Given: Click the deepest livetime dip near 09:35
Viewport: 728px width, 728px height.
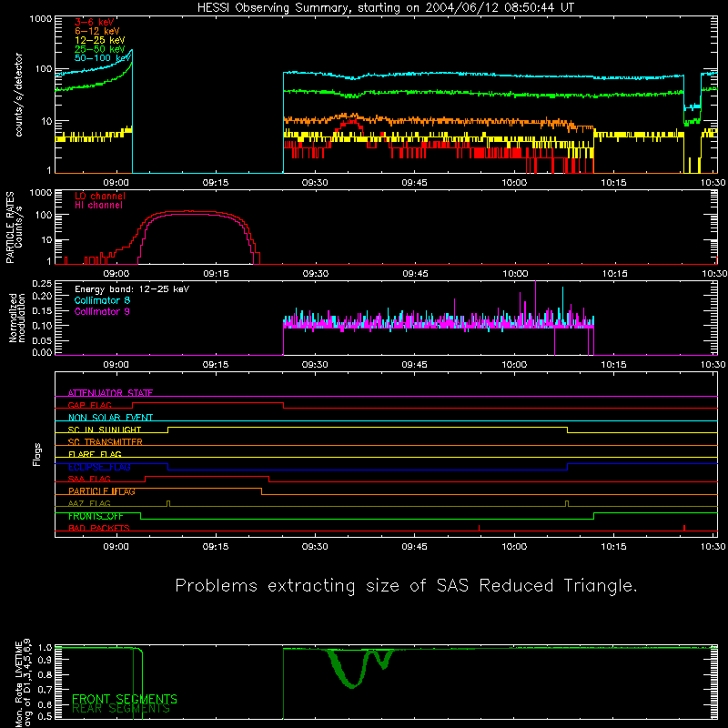Looking at the screenshot, I should click(353, 685).
